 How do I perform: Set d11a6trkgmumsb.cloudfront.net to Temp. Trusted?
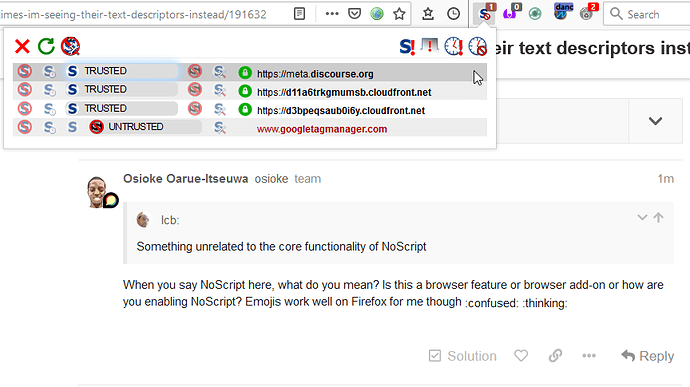pyautogui.click(x=49, y=90)
